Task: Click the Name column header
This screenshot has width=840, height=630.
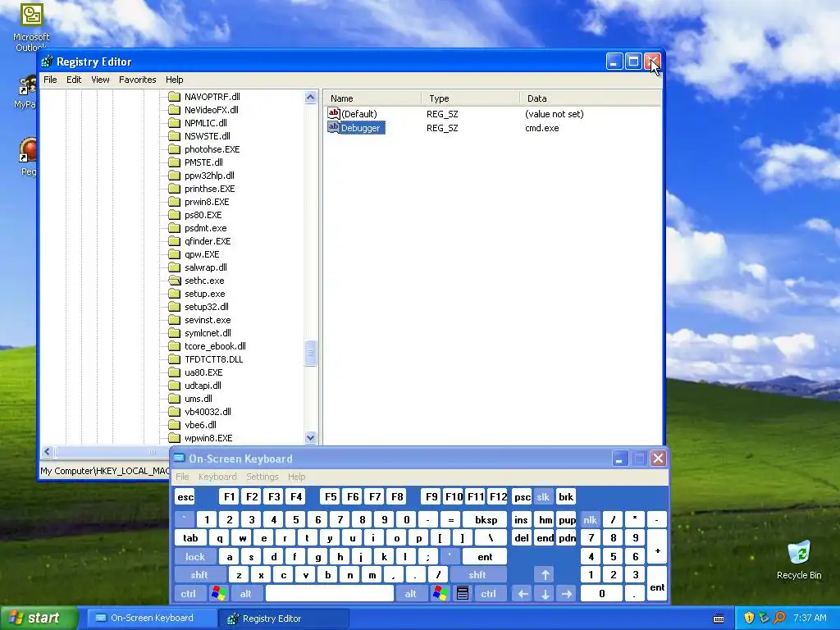Action: click(372, 98)
